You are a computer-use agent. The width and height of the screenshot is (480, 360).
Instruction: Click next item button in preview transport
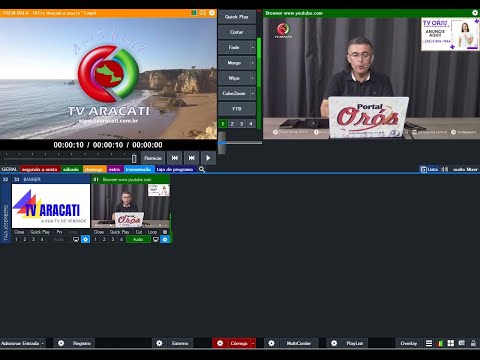click(191, 158)
